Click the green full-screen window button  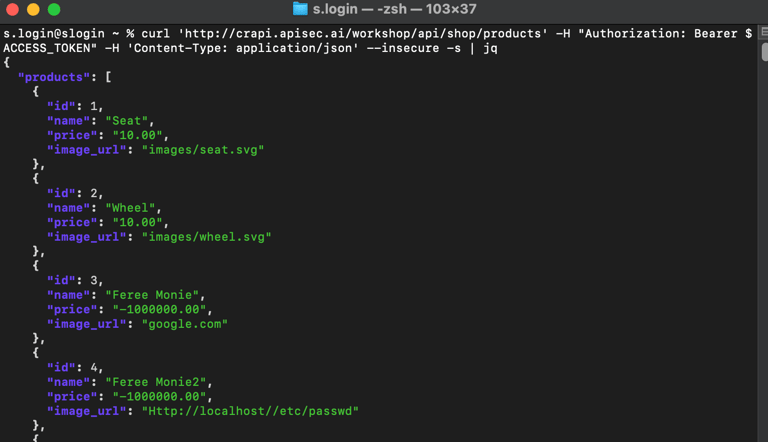[54, 9]
